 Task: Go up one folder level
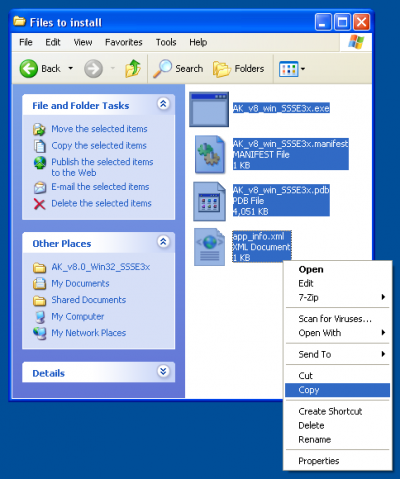pos(133,68)
